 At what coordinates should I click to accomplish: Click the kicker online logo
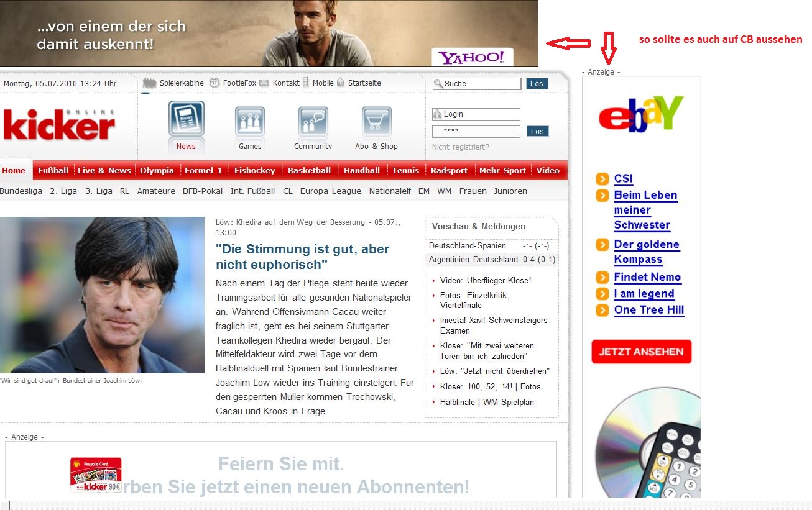[x=59, y=125]
